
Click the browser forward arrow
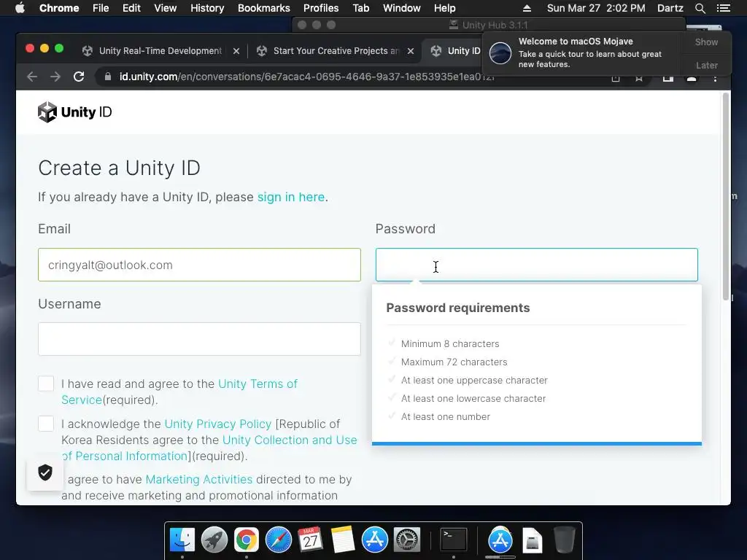click(55, 77)
